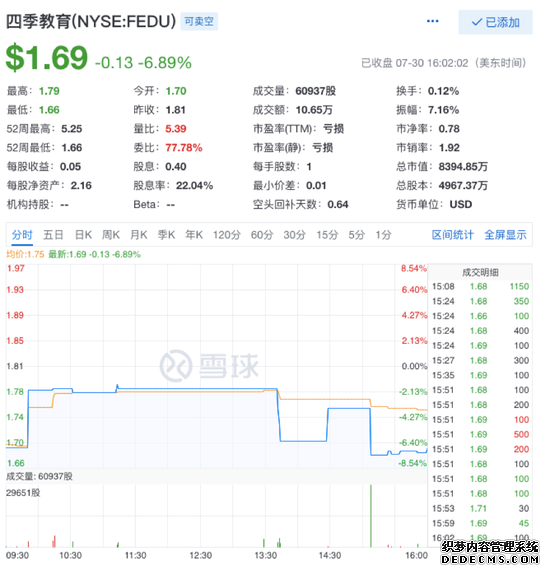Switch to the 120分 interval tab
550x574 pixels.
click(x=227, y=235)
